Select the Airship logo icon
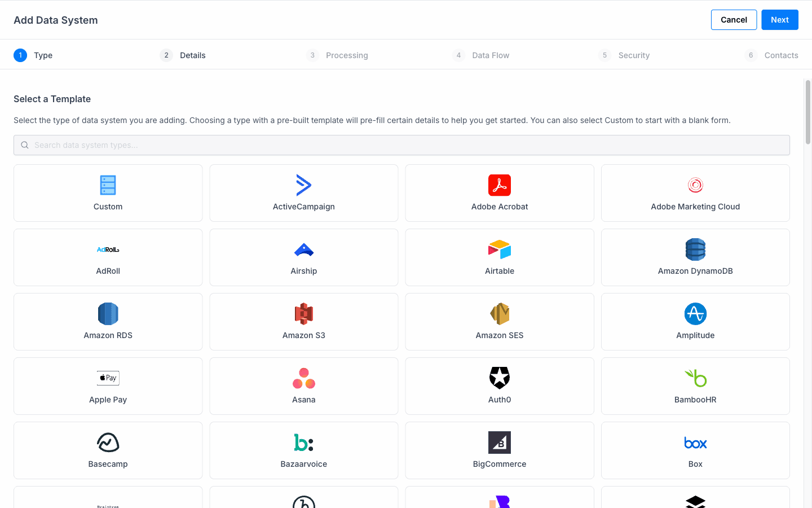 [303, 249]
